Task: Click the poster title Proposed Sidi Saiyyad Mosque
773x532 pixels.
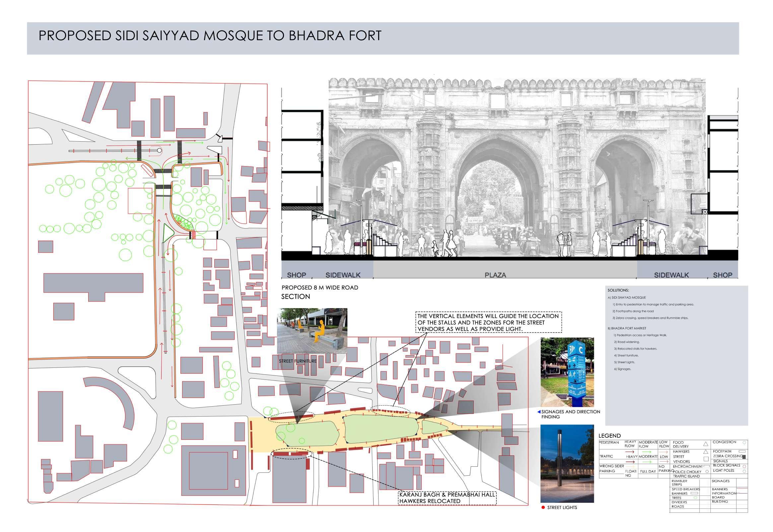Action: (210, 36)
